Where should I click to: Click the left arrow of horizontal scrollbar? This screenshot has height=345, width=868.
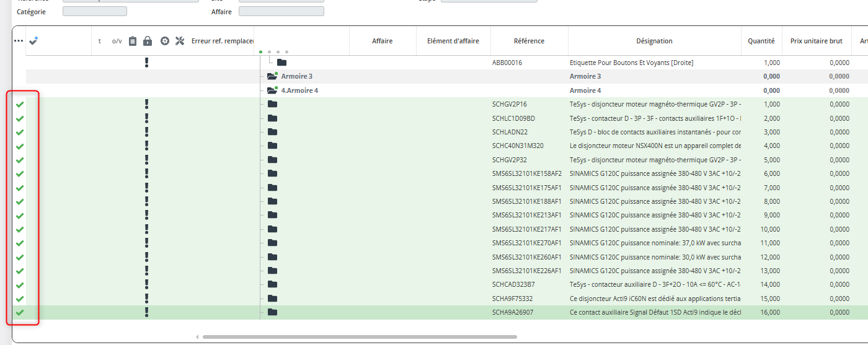tap(197, 337)
